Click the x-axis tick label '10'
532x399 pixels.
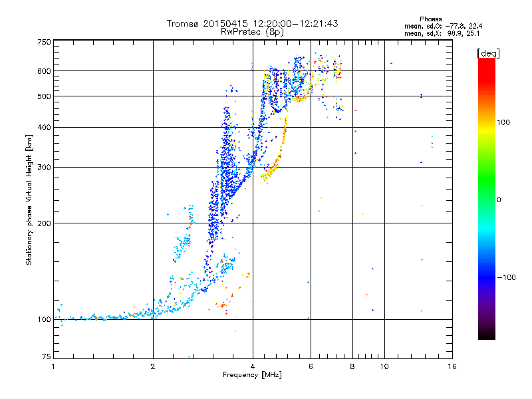384,366
